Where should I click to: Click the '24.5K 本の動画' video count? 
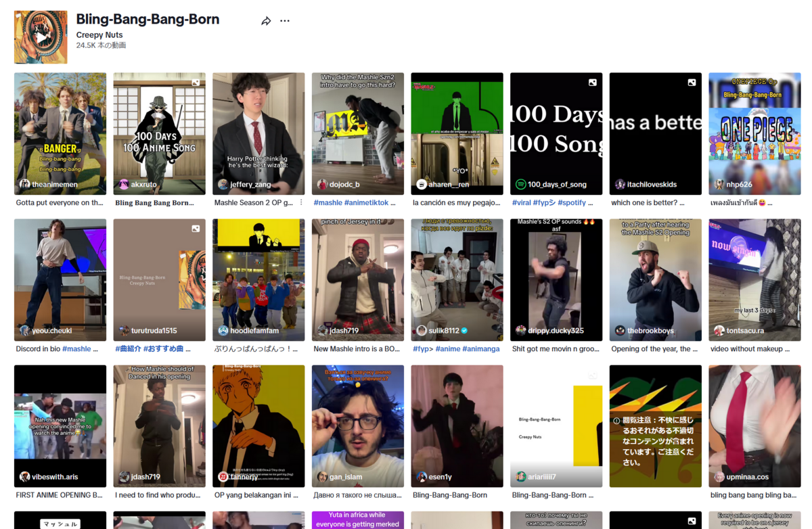[x=101, y=45]
